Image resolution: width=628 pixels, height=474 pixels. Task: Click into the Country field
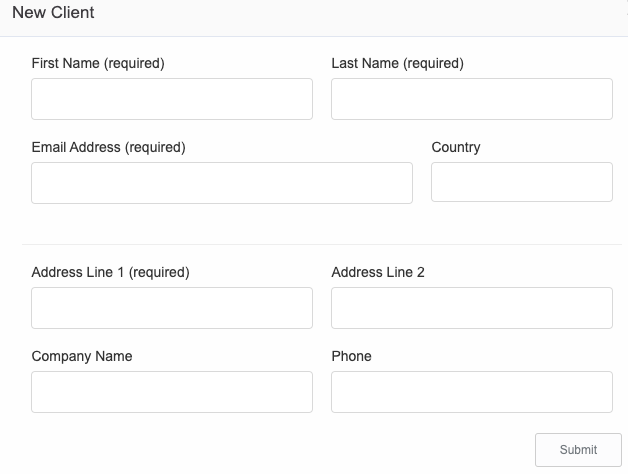pyautogui.click(x=522, y=182)
